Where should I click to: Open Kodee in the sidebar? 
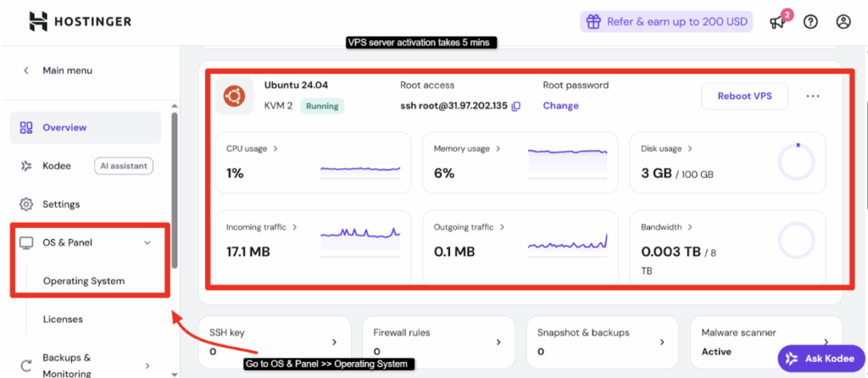click(x=57, y=165)
